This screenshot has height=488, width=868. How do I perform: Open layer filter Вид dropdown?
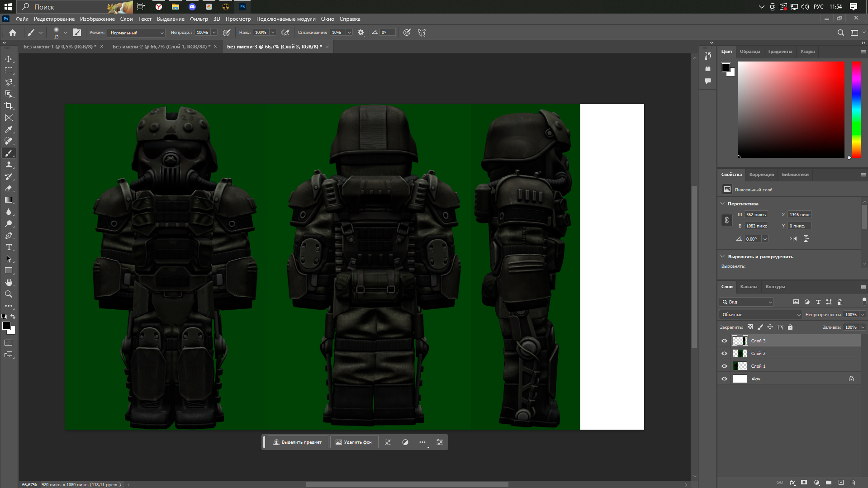746,302
